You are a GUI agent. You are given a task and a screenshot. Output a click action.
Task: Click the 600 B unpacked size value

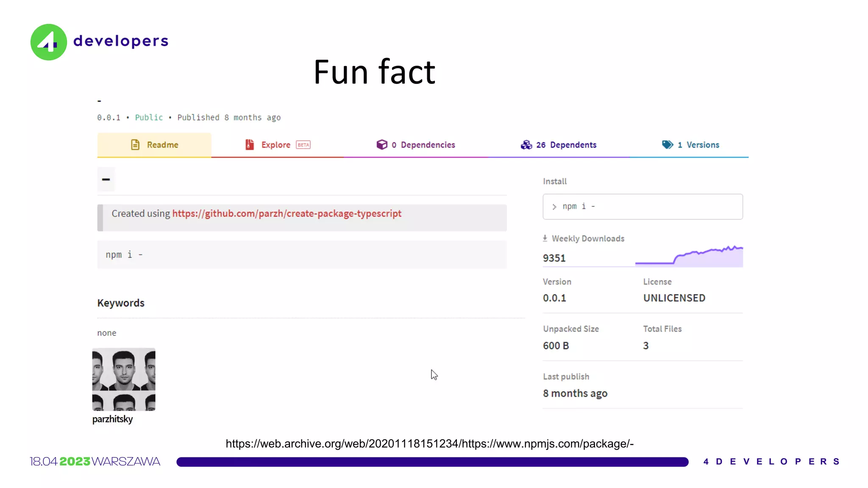[x=556, y=346]
